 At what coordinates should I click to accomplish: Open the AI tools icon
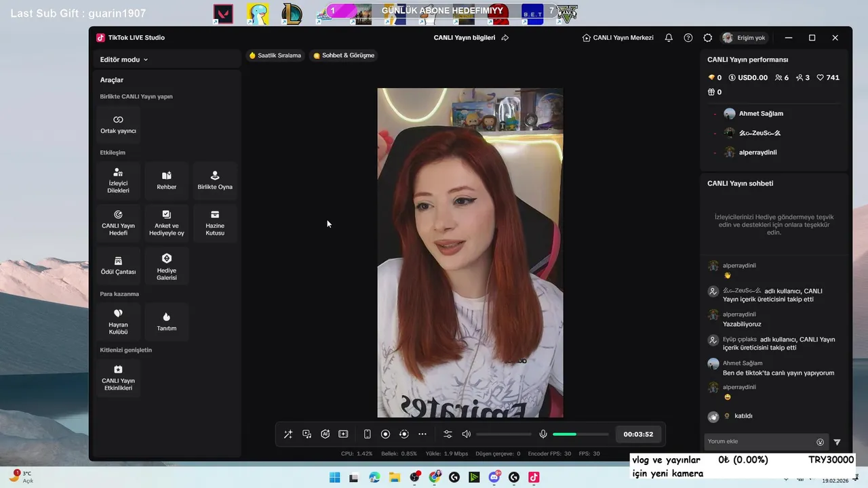(x=325, y=434)
